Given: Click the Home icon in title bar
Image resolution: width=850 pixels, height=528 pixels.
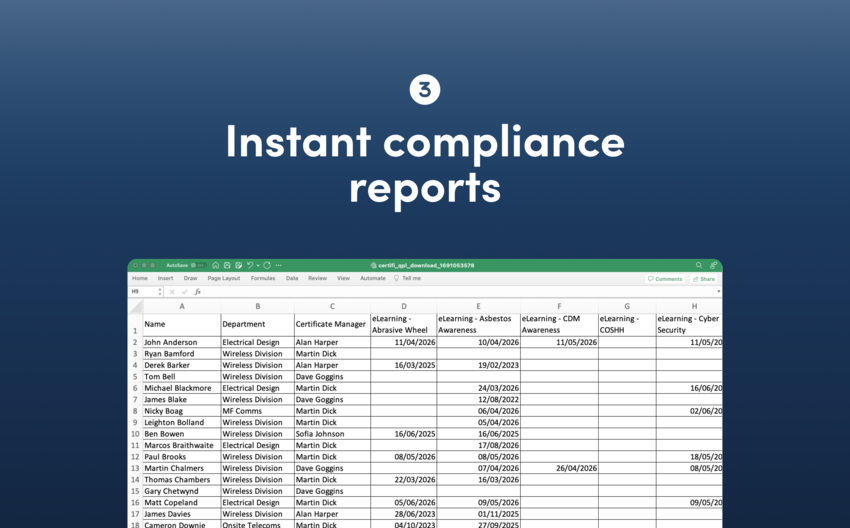Looking at the screenshot, I should point(216,266).
